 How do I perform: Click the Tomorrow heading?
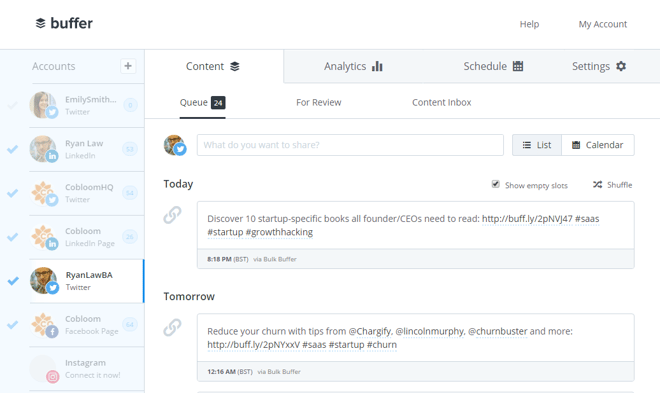(x=189, y=297)
